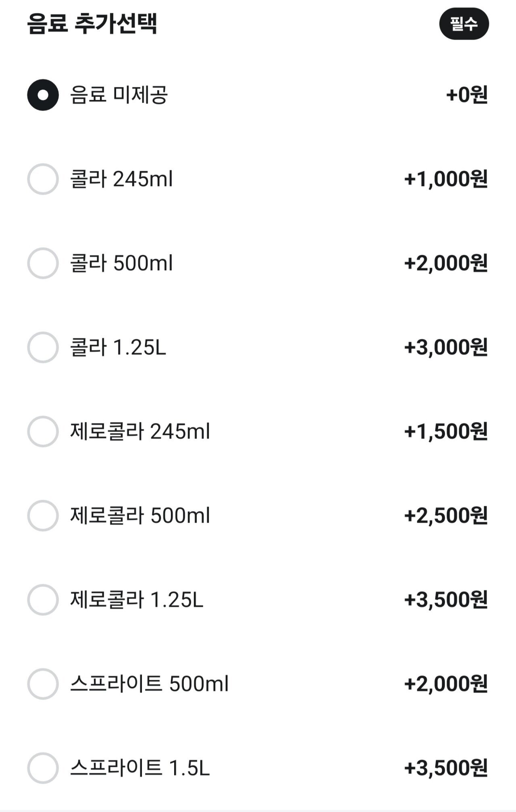Click the 스프라이트 1.5L label text
This screenshot has width=516, height=812.
140,768
